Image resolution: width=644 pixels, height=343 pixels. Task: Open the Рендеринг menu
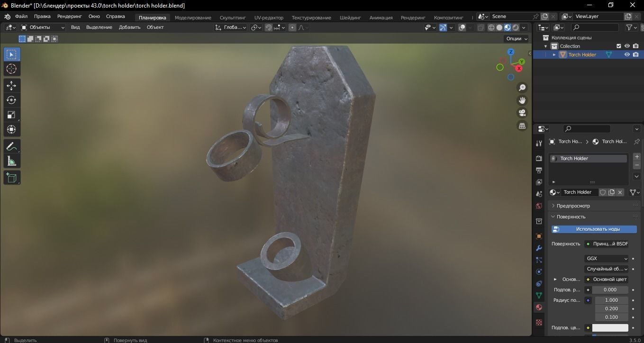pyautogui.click(x=70, y=17)
